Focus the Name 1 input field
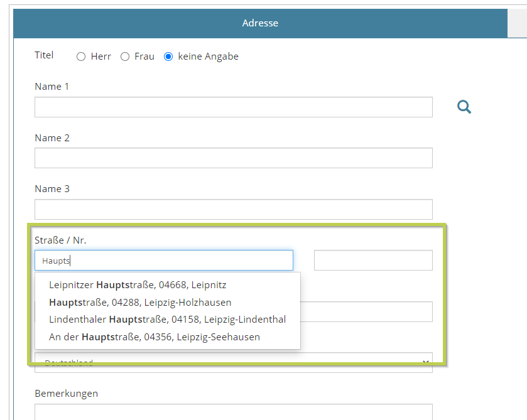527x420 pixels. point(233,107)
